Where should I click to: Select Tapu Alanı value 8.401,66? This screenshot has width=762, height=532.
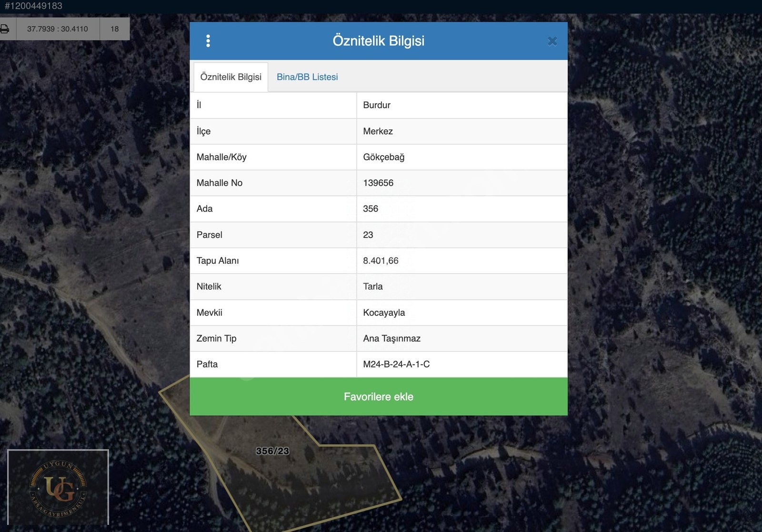pos(381,261)
